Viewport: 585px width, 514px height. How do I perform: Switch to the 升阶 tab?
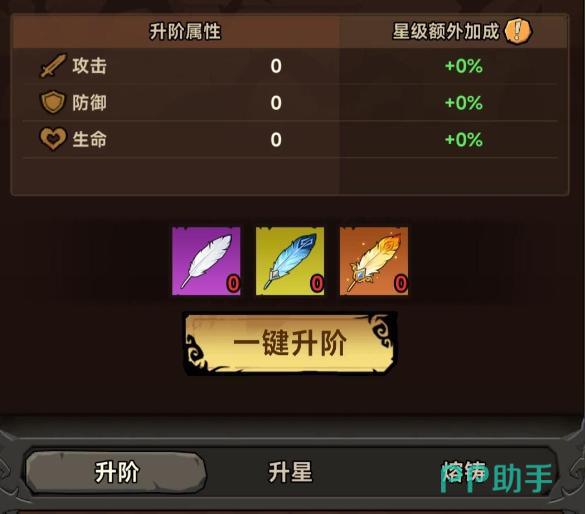(116, 473)
